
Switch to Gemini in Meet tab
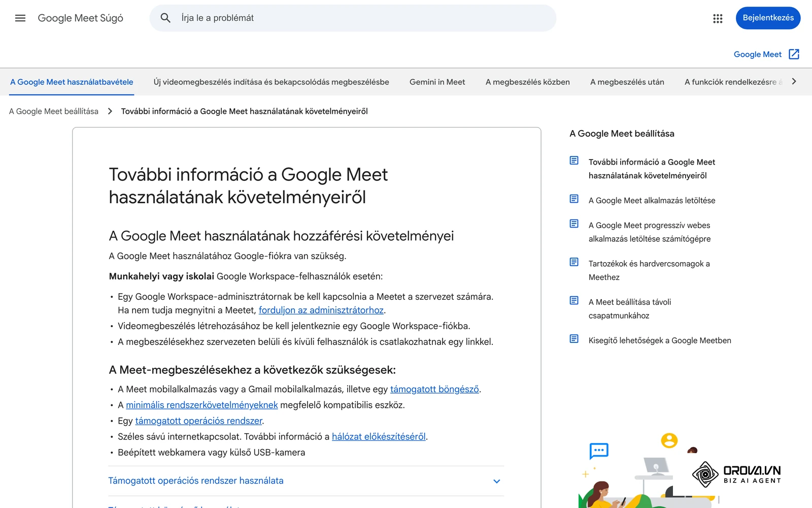tap(437, 82)
